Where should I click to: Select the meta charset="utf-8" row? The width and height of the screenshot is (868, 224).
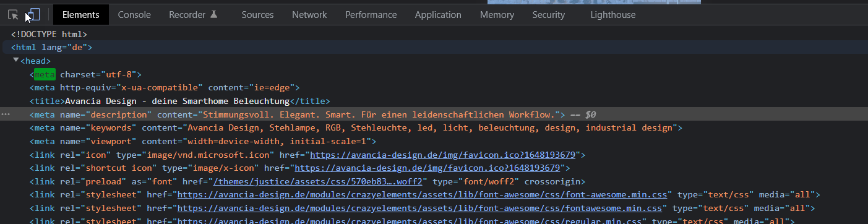click(x=86, y=74)
